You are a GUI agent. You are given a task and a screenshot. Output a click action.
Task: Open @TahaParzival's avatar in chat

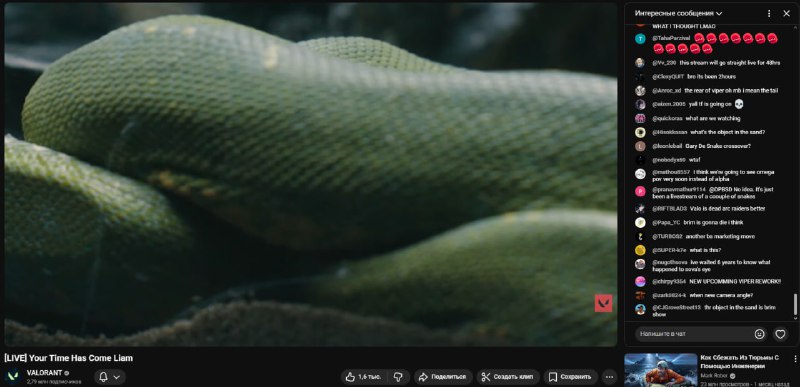(x=640, y=39)
